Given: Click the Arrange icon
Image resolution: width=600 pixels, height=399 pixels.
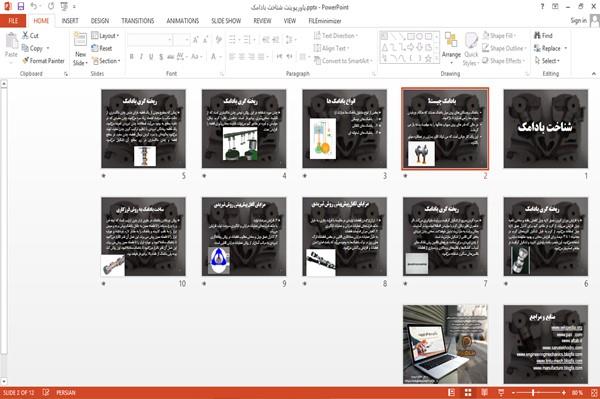Looking at the screenshot, I should [x=451, y=48].
